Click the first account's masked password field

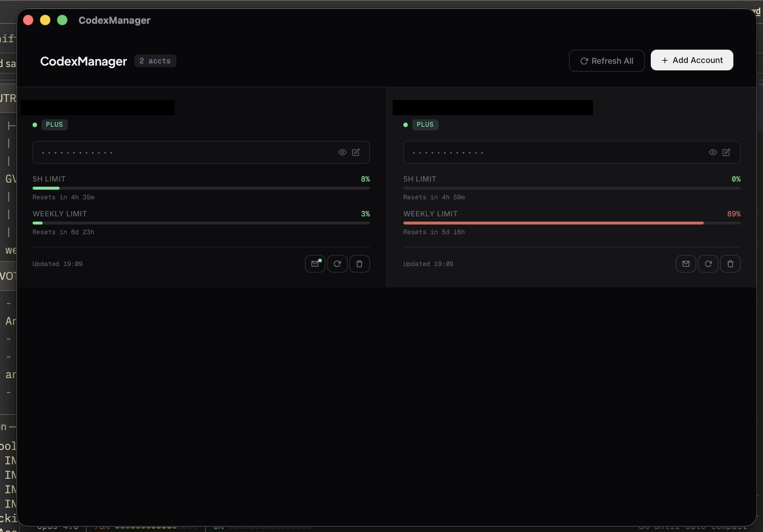click(x=183, y=152)
